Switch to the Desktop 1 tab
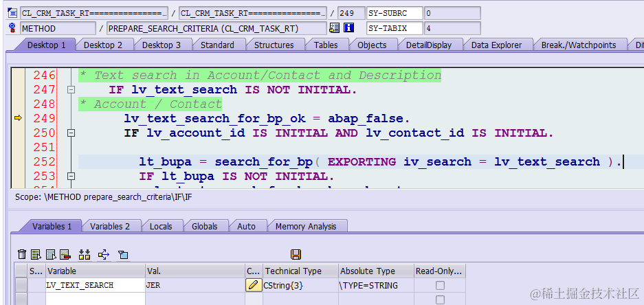The height and width of the screenshot is (305, 644). [x=46, y=45]
